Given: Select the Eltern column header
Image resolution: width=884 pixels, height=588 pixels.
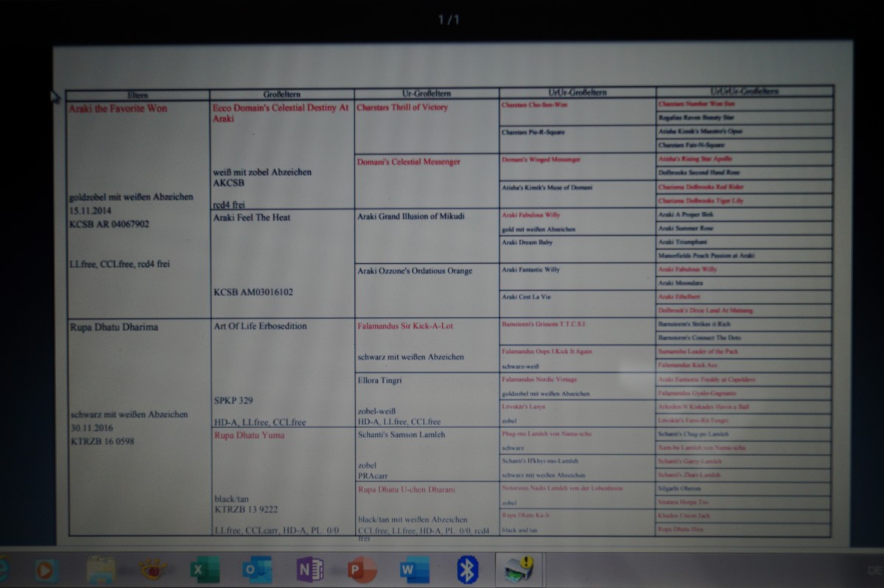Looking at the screenshot, I should click(x=138, y=95).
